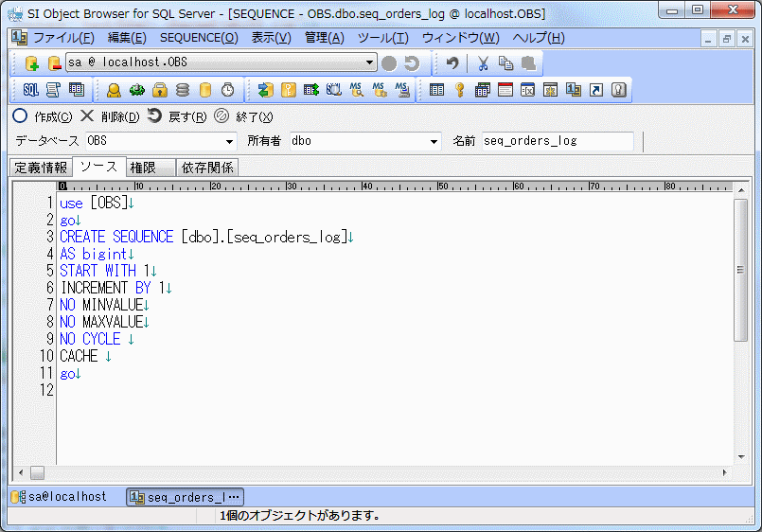Click the new connection icon

click(x=31, y=63)
